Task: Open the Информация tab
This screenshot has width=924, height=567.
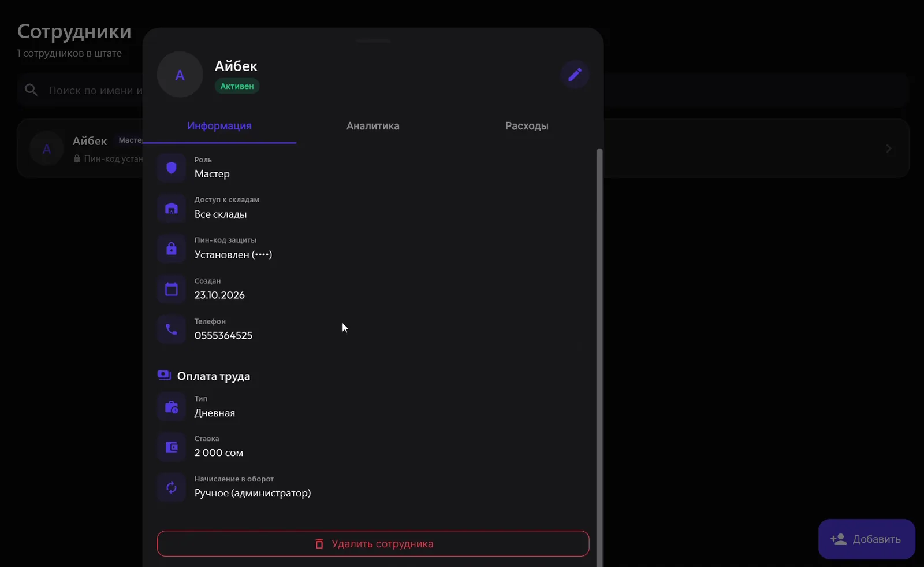Action: [x=219, y=126]
